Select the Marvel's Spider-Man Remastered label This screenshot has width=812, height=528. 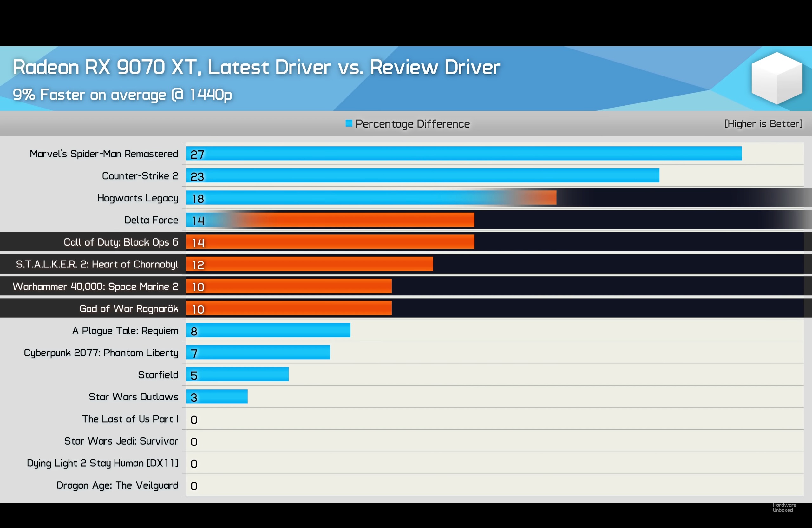(104, 154)
